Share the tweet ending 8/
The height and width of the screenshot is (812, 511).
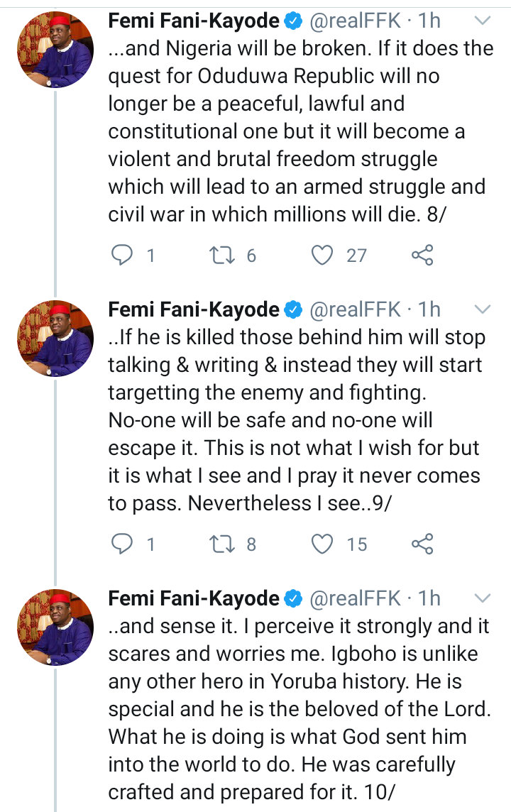422,255
